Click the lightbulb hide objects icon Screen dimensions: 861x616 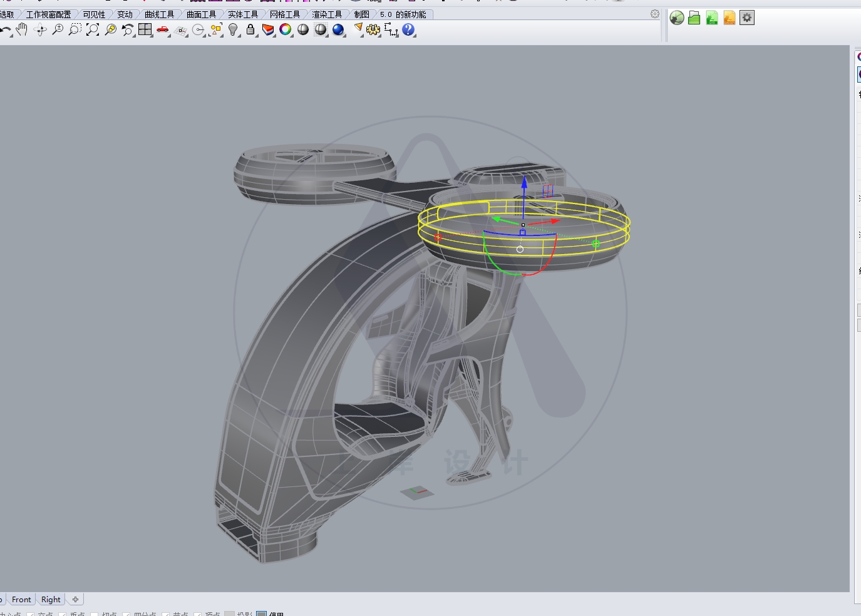[233, 29]
